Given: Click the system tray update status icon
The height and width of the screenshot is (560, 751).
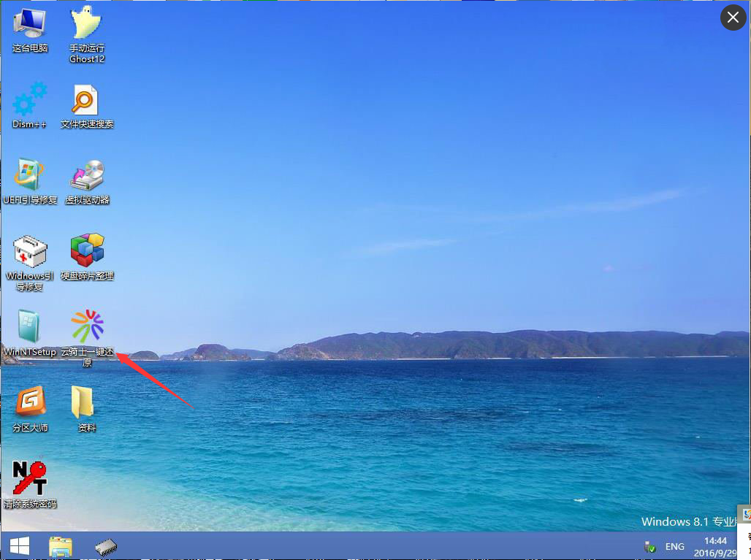Looking at the screenshot, I should 650,547.
